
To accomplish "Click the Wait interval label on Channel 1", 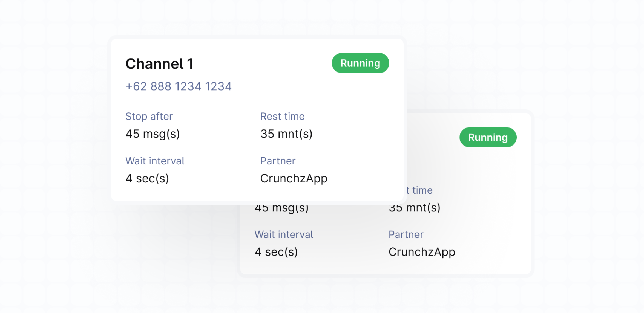I will click(x=155, y=161).
